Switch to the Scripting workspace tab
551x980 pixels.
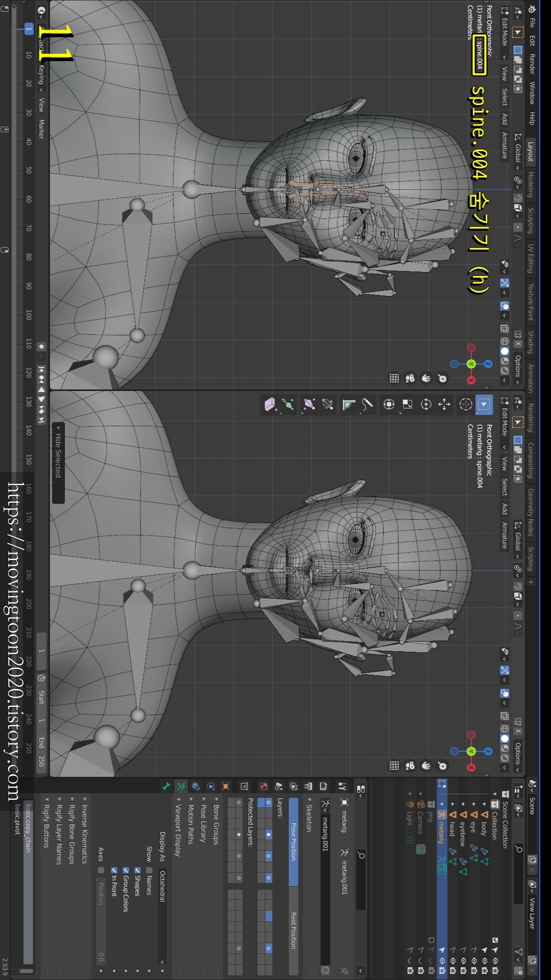[531, 558]
